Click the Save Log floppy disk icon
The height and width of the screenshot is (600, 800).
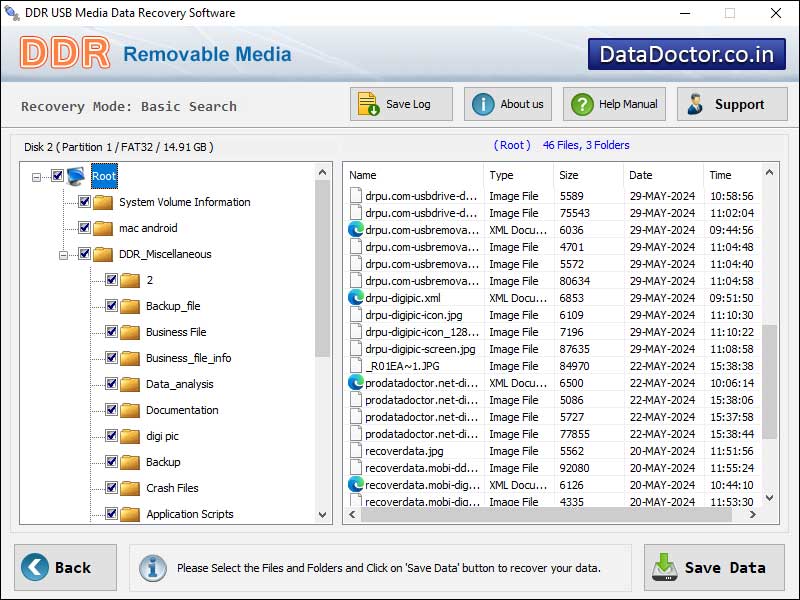tap(368, 104)
